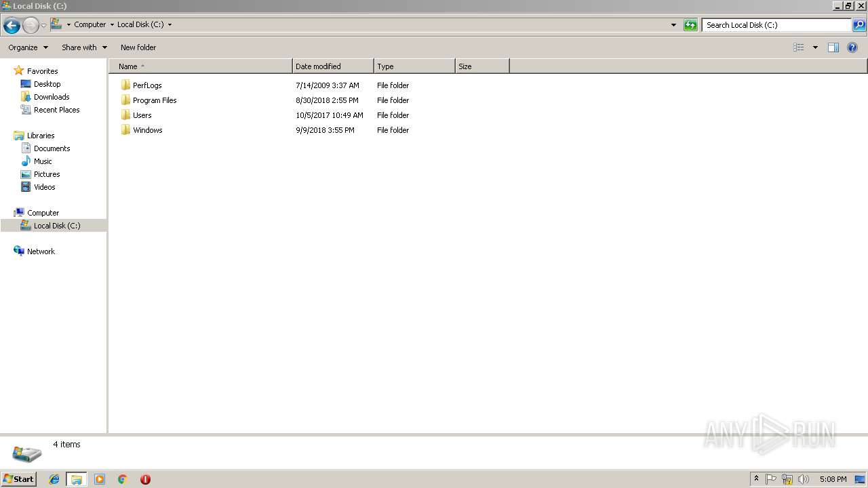The image size is (868, 488).
Task: Sort by the Type column header
Action: 414,66
